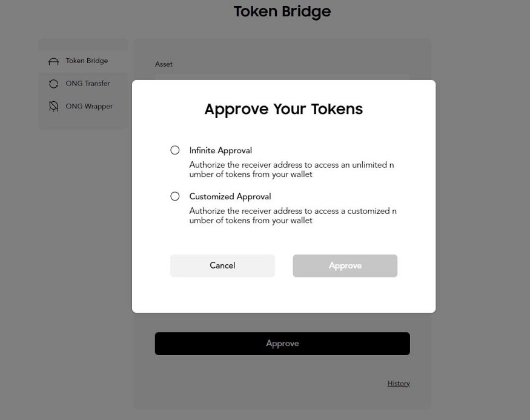Open the Token Bridge sidebar menu item
530x420 pixels.
[x=87, y=61]
